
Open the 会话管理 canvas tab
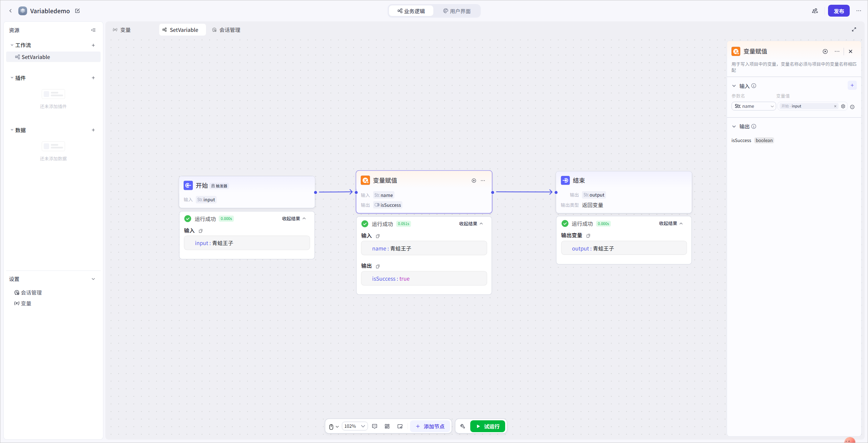(x=226, y=30)
